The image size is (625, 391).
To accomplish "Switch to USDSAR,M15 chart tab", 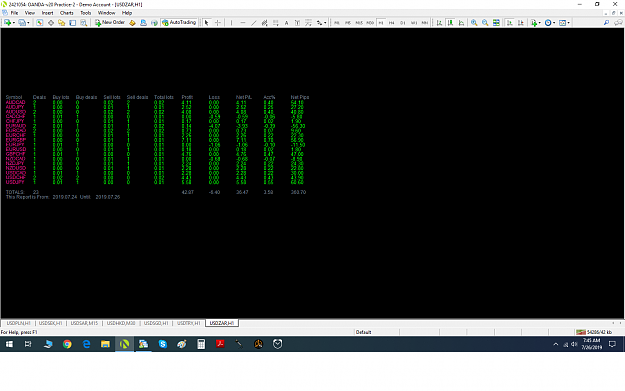I will pos(84,323).
